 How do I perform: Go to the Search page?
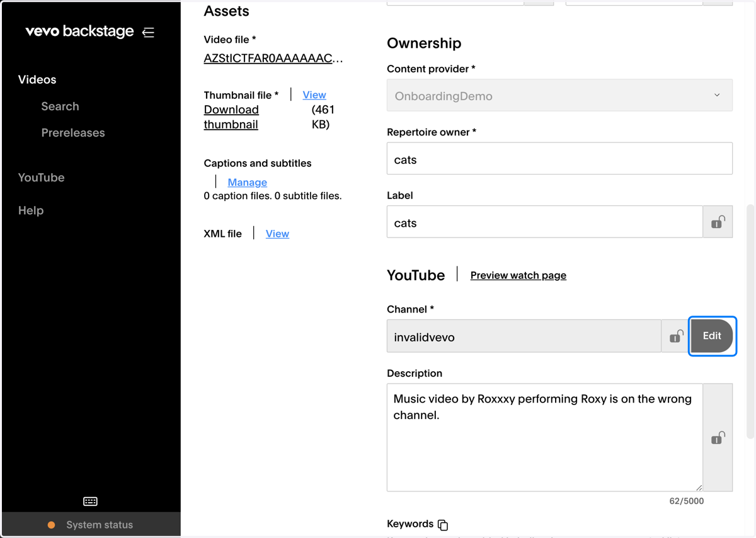coord(60,106)
